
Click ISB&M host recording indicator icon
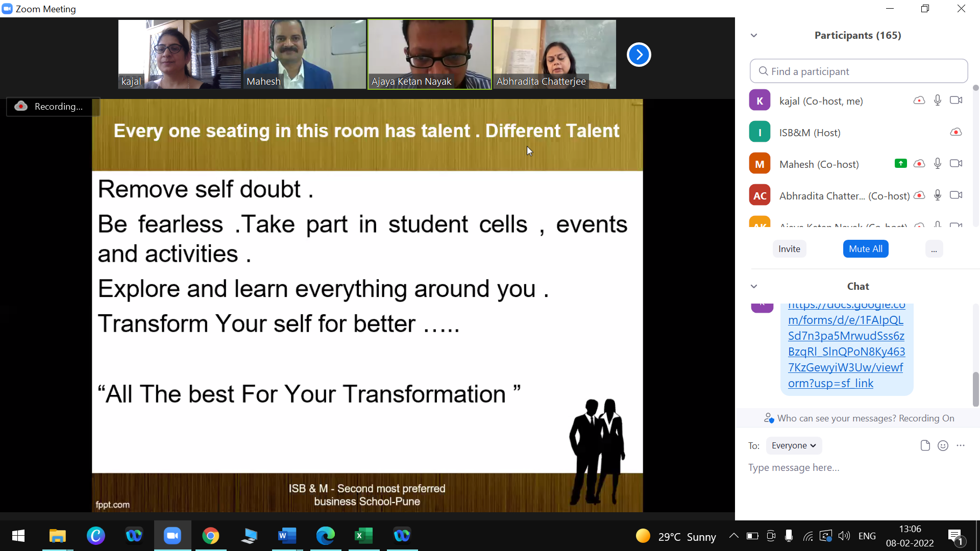pos(955,132)
